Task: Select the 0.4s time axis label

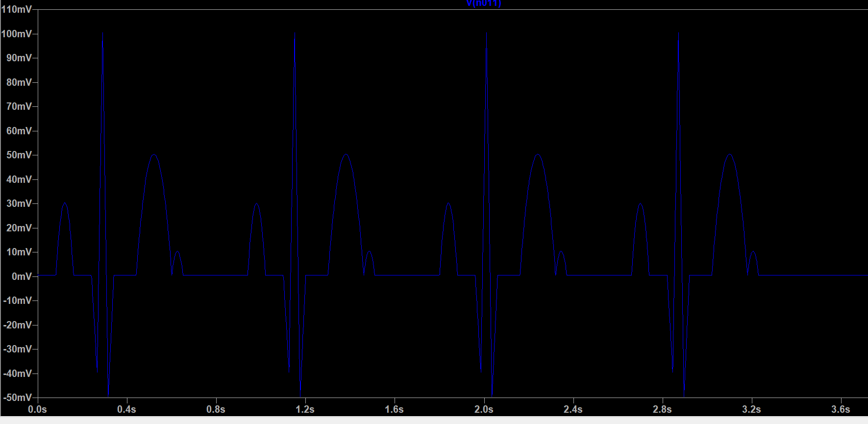Action: click(x=127, y=409)
